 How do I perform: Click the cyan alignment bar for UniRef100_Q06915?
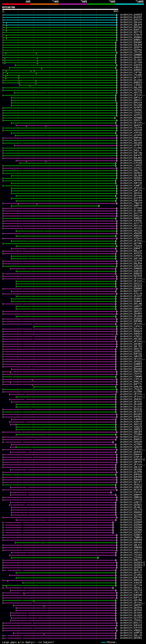[60, 15]
